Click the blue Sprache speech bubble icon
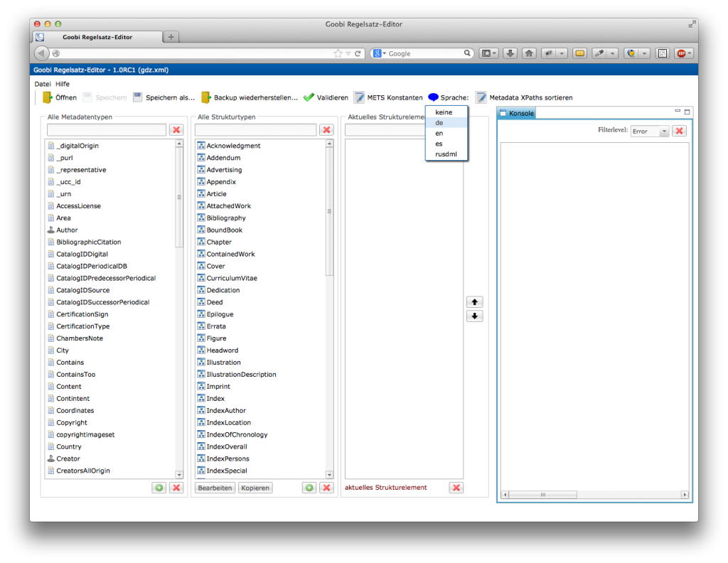This screenshot has width=728, height=563. tap(433, 97)
